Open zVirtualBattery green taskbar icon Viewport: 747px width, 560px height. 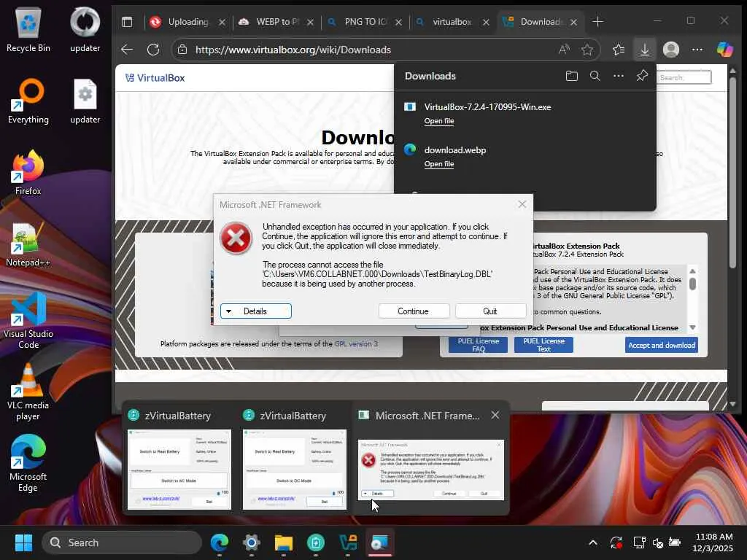315,542
